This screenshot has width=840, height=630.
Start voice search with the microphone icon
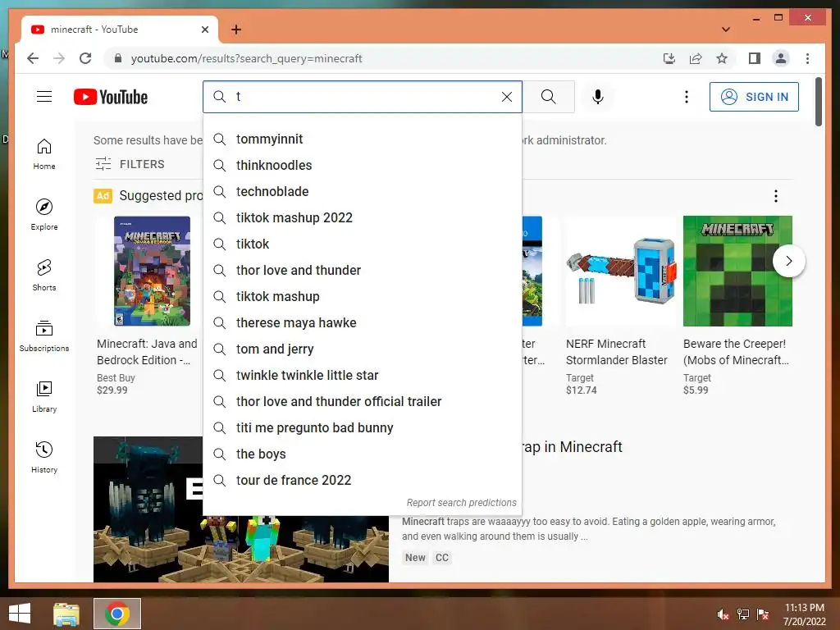(x=598, y=97)
